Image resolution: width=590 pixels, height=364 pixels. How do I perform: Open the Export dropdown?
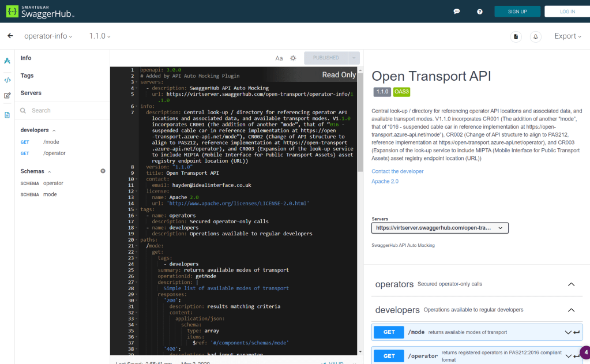click(x=568, y=36)
